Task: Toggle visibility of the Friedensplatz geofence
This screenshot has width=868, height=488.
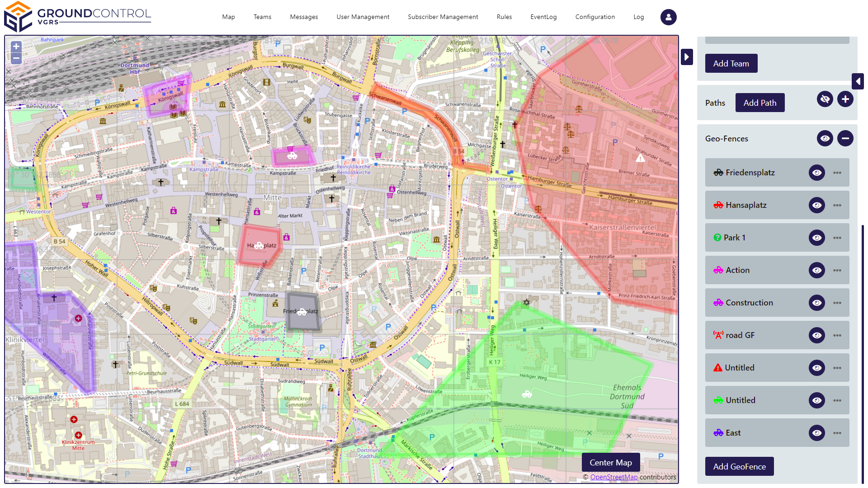Action: pos(816,172)
